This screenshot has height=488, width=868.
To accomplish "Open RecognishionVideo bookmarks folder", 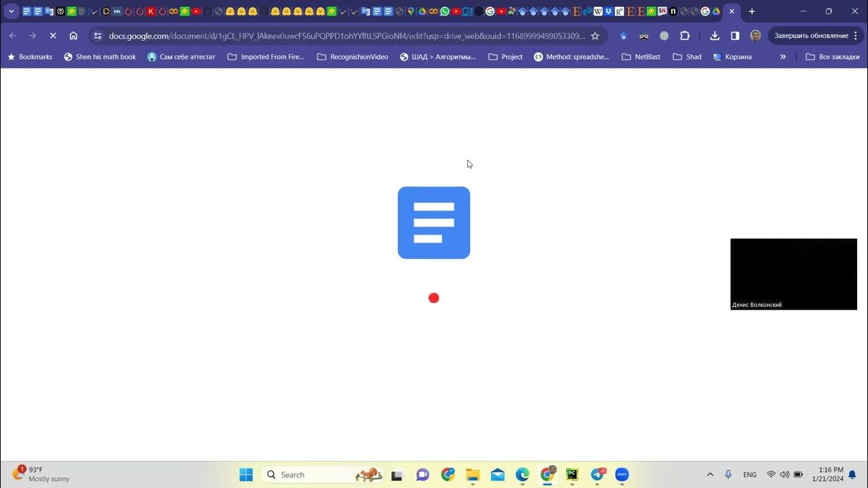I will (353, 57).
